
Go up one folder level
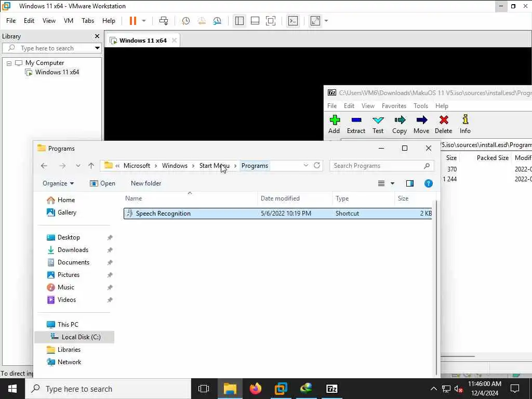click(x=91, y=166)
